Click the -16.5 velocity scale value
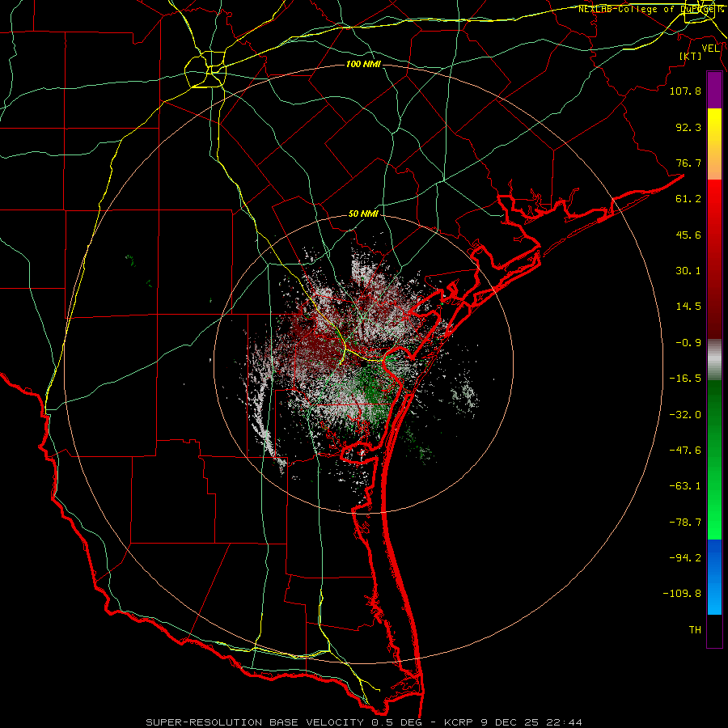728x728 pixels. (685, 379)
